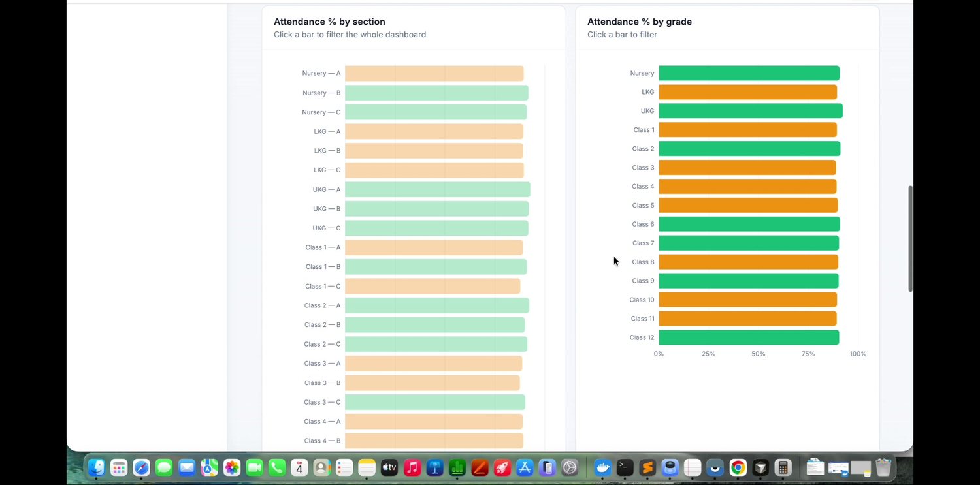Image resolution: width=980 pixels, height=485 pixels.
Task: Select the Class 7 grade bar
Action: click(749, 243)
